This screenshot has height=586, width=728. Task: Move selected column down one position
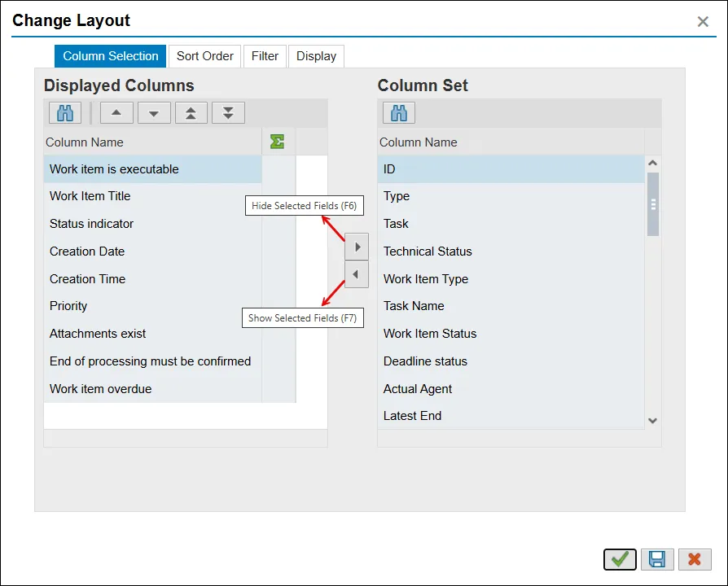pyautogui.click(x=154, y=113)
